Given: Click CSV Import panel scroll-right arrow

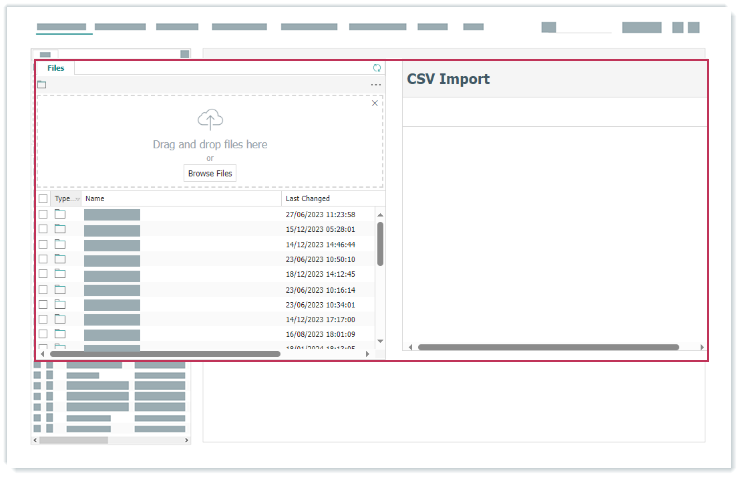Looking at the screenshot, I should pyautogui.click(x=702, y=347).
